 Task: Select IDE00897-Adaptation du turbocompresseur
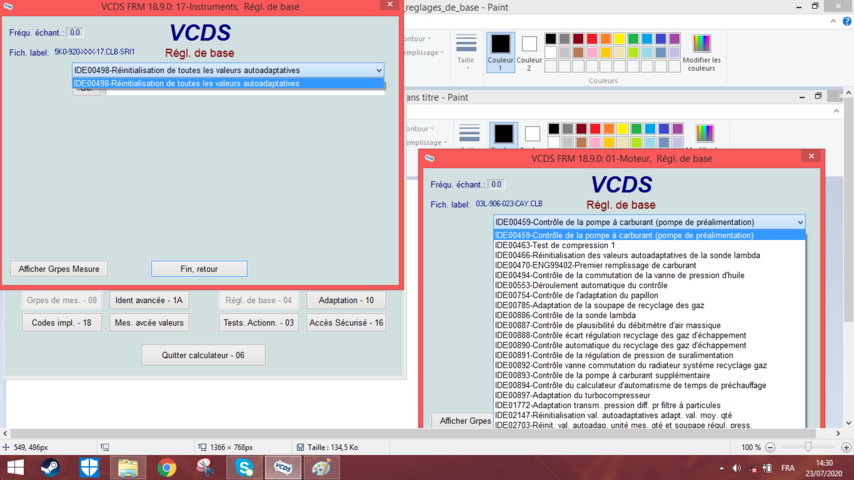point(649,396)
